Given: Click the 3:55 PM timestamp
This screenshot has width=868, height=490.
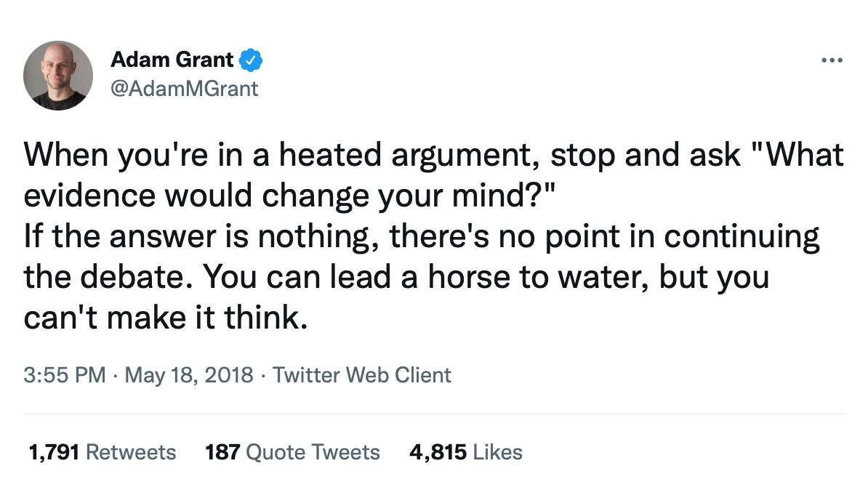Looking at the screenshot, I should point(65,375).
